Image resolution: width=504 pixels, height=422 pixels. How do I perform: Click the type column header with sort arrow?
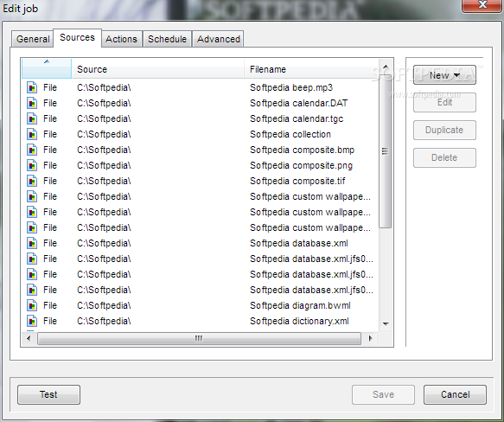coord(47,68)
